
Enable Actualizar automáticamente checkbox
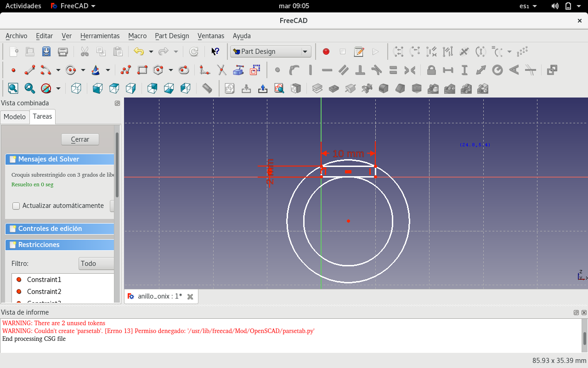coord(16,206)
